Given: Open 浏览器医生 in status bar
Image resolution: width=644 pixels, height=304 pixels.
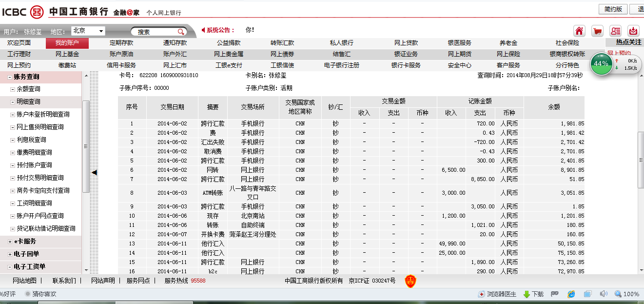Looking at the screenshot, I should tap(497, 294).
